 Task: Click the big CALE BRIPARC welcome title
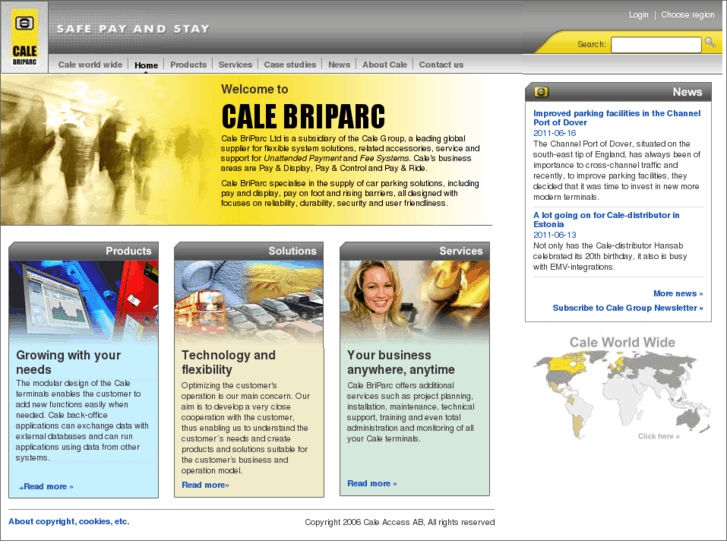pyautogui.click(x=303, y=116)
